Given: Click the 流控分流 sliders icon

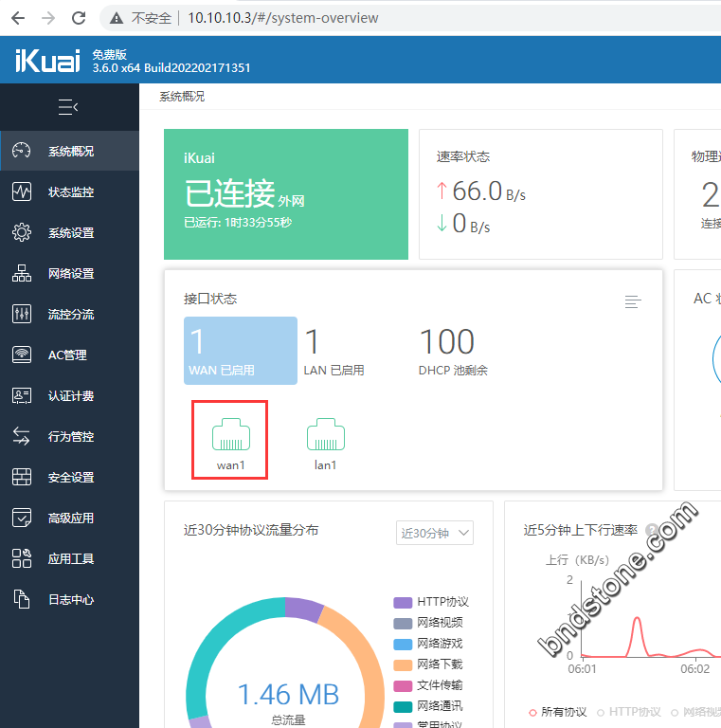Looking at the screenshot, I should tap(22, 314).
